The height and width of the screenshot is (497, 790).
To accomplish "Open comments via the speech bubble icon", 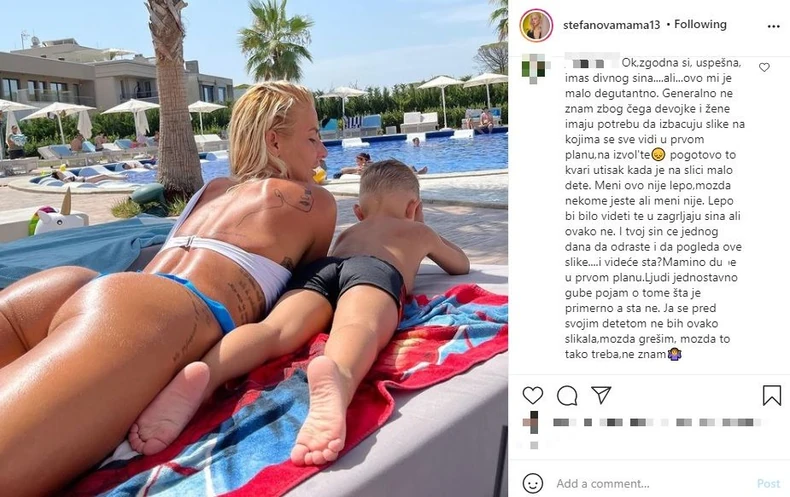I will pos(567,396).
